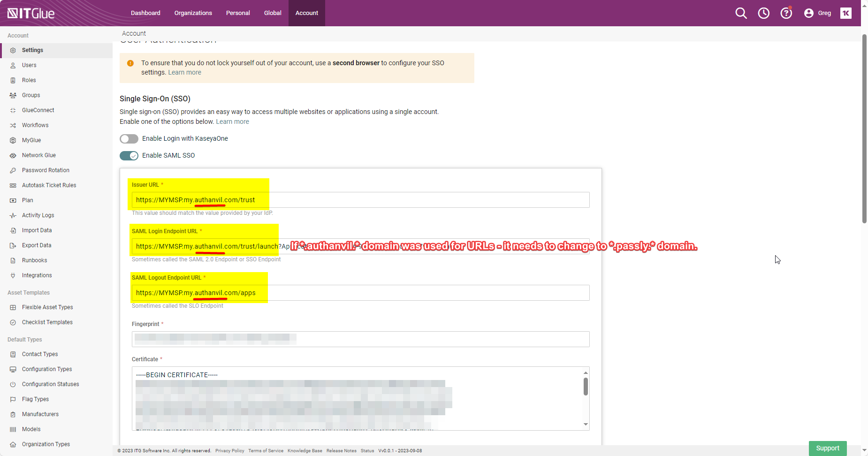
Task: Click the Certificate box scrollbar thumb
Action: [x=586, y=387]
